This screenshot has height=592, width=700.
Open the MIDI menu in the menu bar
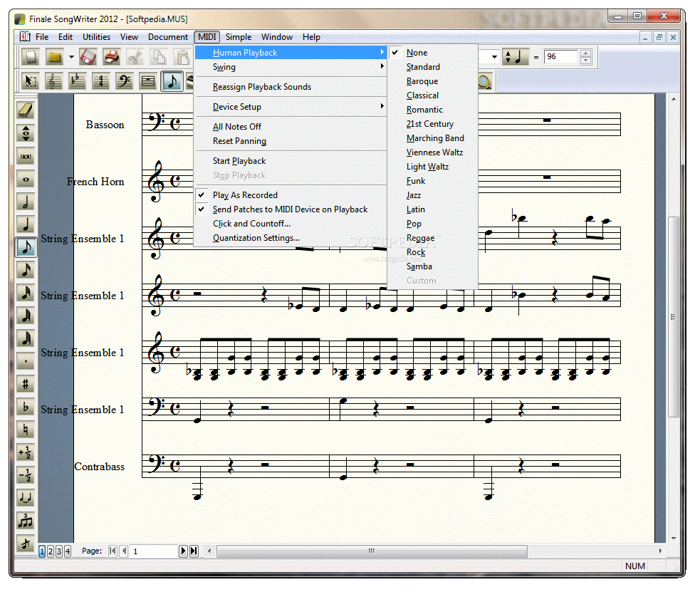click(207, 37)
